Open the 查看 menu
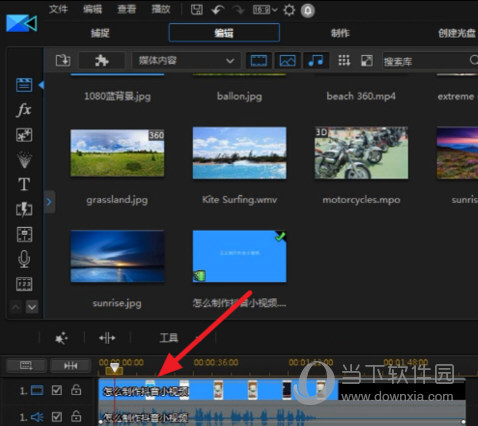 click(127, 9)
